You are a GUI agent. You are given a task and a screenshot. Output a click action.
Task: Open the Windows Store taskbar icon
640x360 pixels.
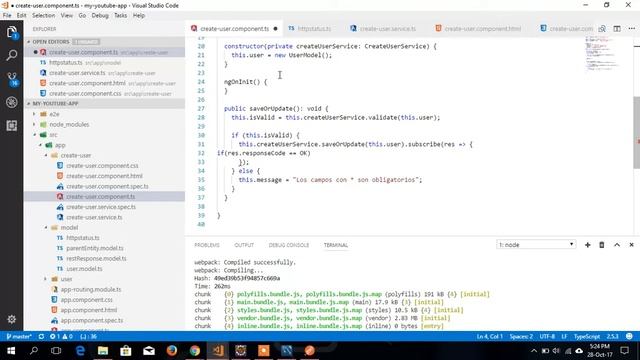pyautogui.click(x=126, y=351)
